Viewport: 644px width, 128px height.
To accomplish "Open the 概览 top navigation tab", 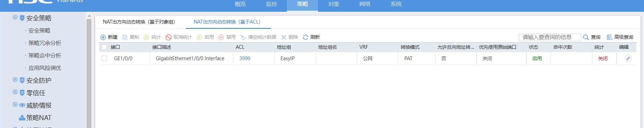I will click(x=240, y=4).
